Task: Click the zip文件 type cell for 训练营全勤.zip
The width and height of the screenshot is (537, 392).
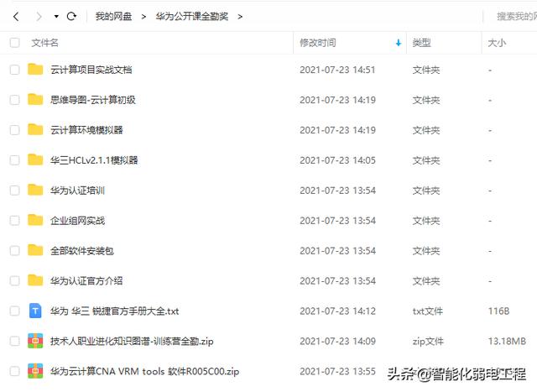Action: coord(428,342)
